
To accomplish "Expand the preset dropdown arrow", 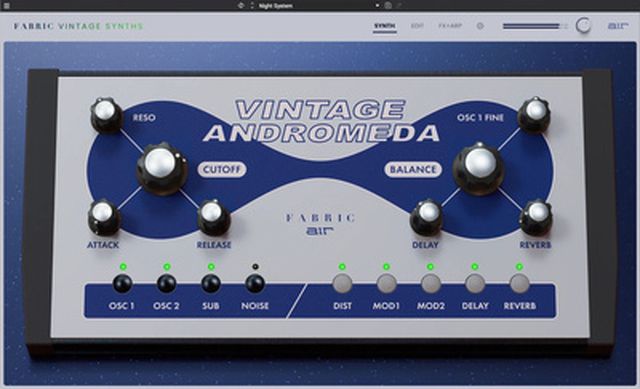I will pyautogui.click(x=378, y=6).
